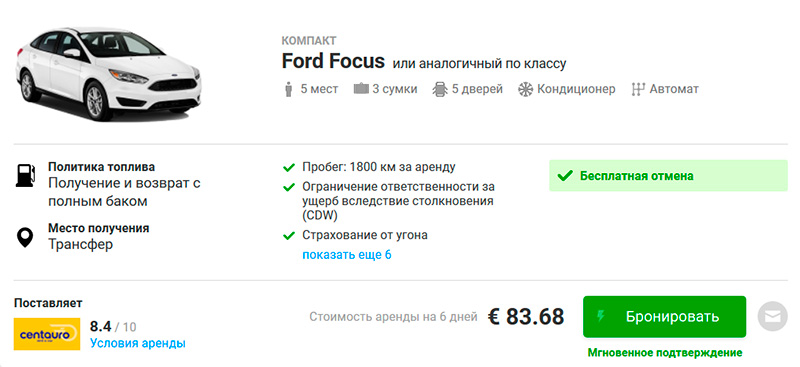Click the 'Бесплатная отмена' free cancellation banner

(x=668, y=176)
